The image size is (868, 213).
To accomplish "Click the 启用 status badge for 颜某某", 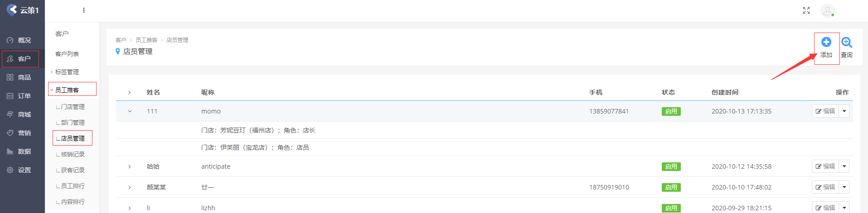I will [x=671, y=187].
